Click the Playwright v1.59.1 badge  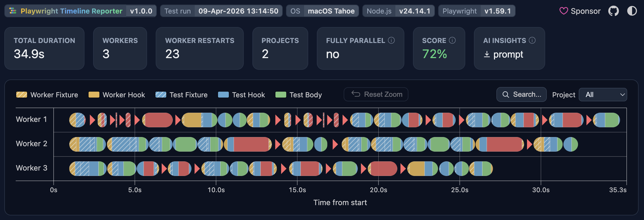click(x=477, y=11)
